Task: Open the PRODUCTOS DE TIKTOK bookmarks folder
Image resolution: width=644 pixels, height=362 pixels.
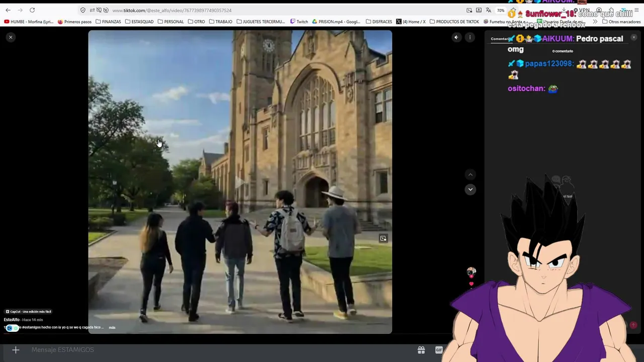Action: 454,22
